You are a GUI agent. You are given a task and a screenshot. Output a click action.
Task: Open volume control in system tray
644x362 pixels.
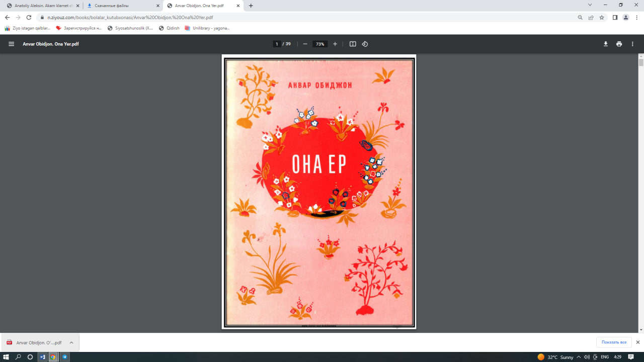pyautogui.click(x=587, y=357)
